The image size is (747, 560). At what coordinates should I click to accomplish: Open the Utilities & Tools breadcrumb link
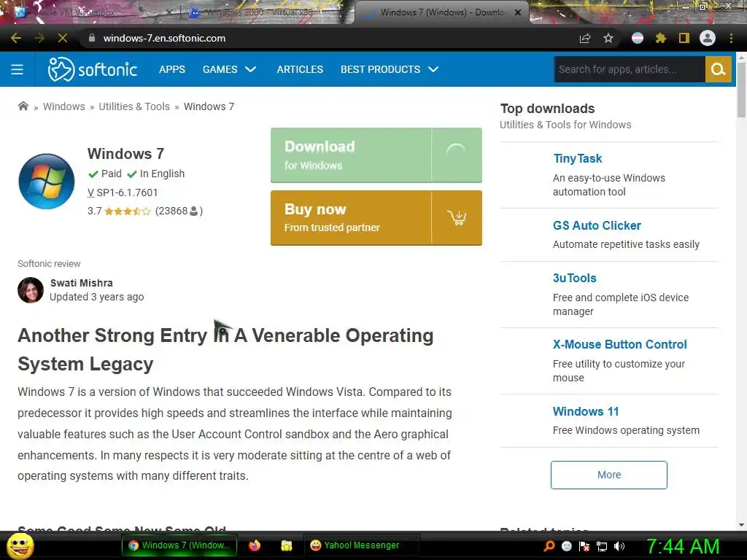coord(134,106)
